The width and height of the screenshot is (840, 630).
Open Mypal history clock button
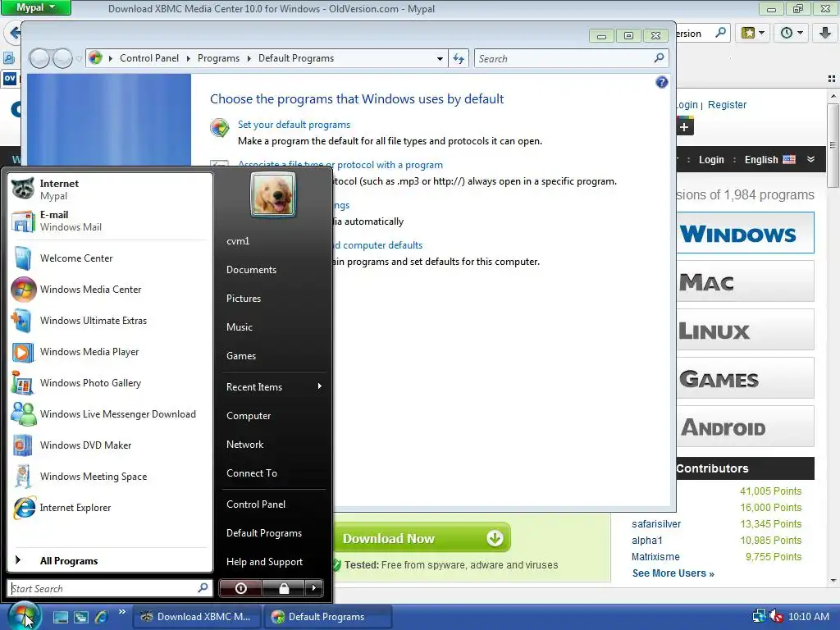point(792,33)
